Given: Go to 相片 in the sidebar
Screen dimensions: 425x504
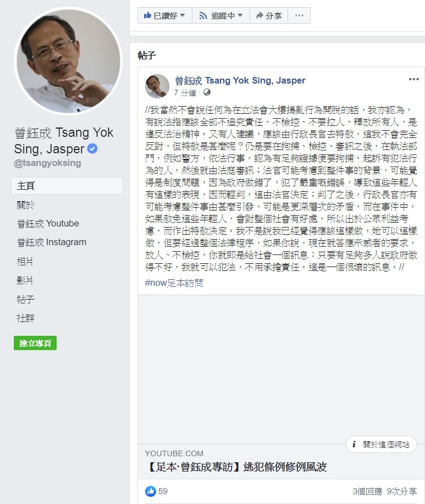Looking at the screenshot, I should pos(25,261).
